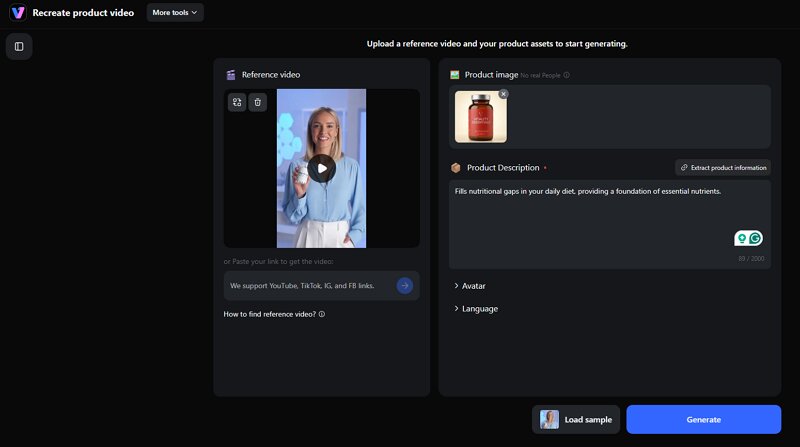800x447 pixels.
Task: Submit the pasted video link arrow
Action: click(x=405, y=286)
